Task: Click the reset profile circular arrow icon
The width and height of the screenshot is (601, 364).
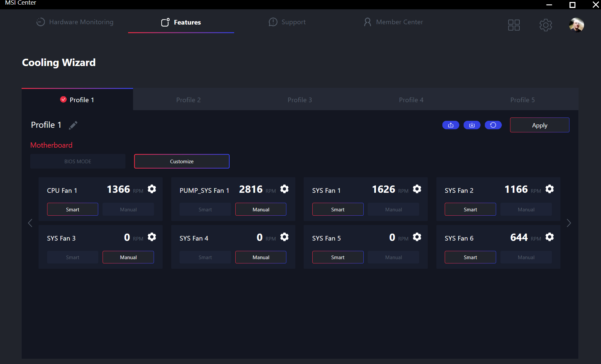Action: tap(493, 125)
